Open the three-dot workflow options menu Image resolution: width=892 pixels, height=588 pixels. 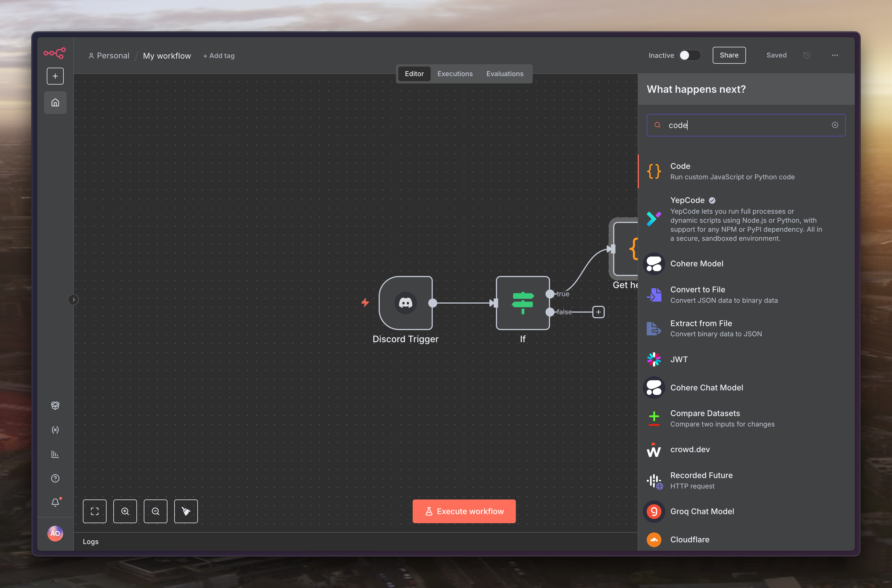pos(835,55)
